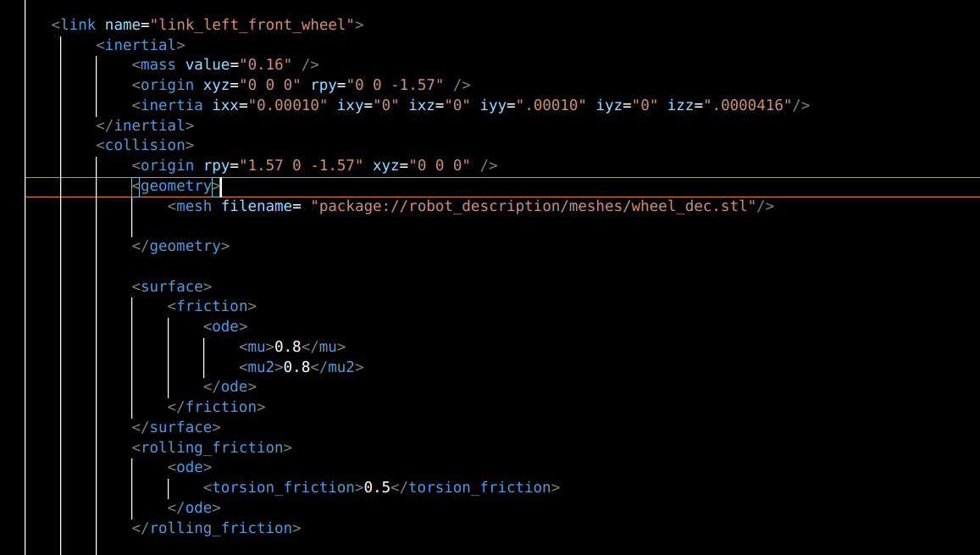This screenshot has width=980, height=555.
Task: Click the opening friction tag
Action: [x=212, y=306]
